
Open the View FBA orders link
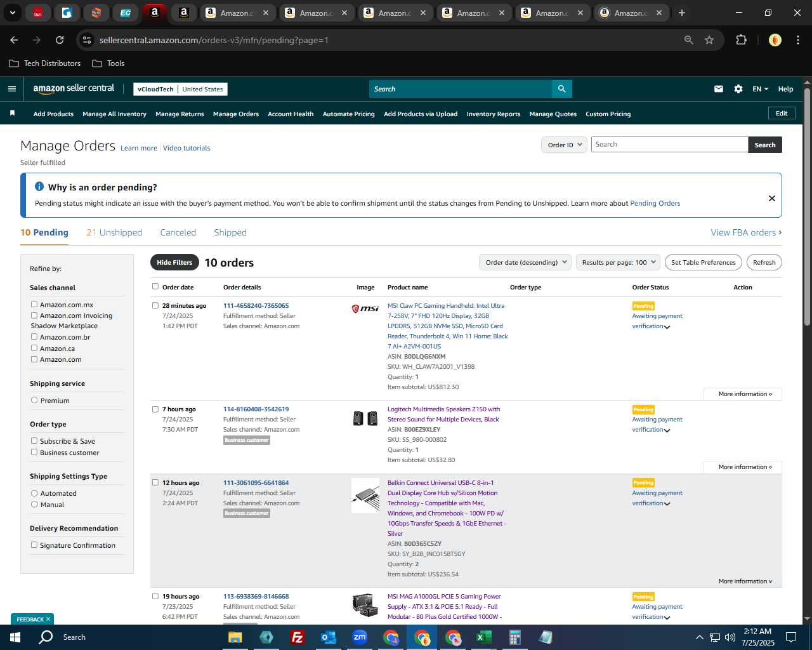point(746,232)
